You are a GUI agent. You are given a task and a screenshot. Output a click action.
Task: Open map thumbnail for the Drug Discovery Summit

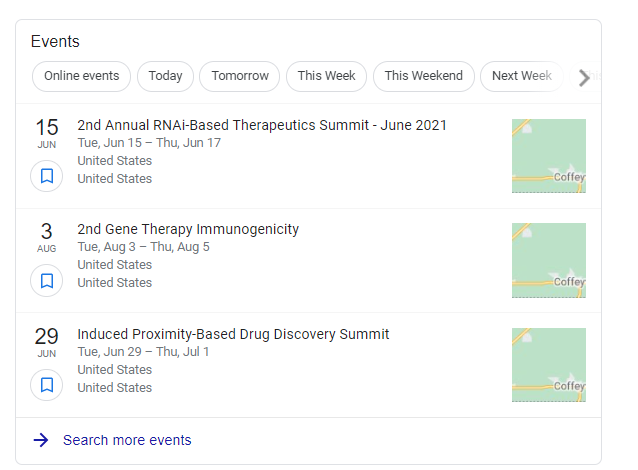tap(548, 365)
